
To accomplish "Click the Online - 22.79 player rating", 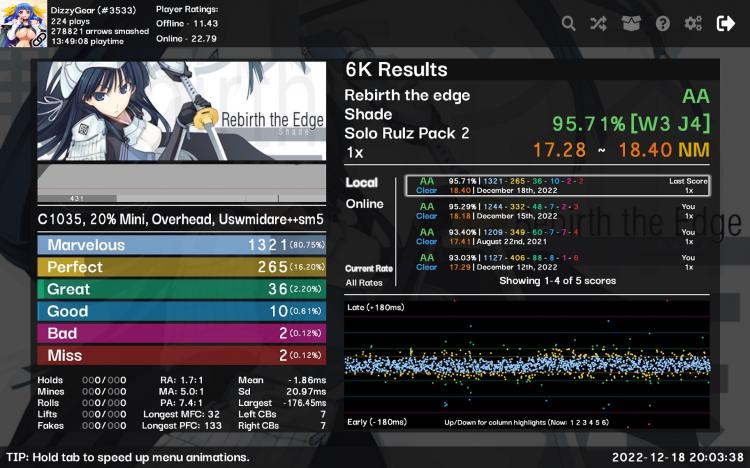I will pos(187,39).
